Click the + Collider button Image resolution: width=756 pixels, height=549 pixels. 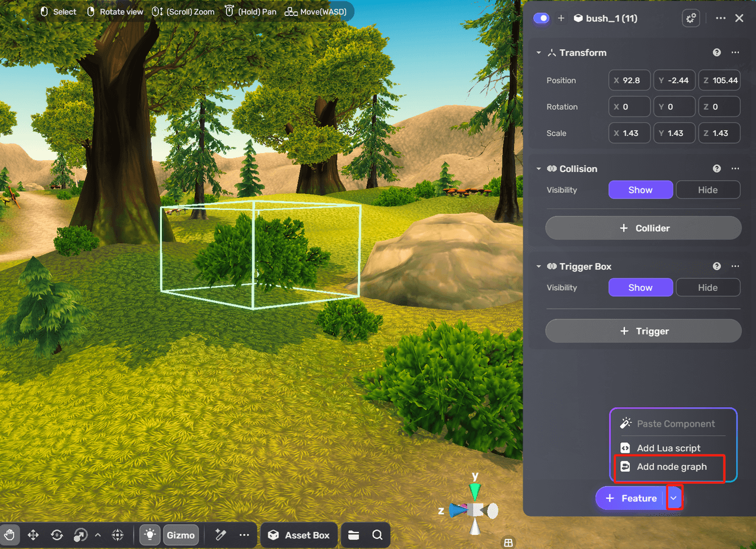643,228
